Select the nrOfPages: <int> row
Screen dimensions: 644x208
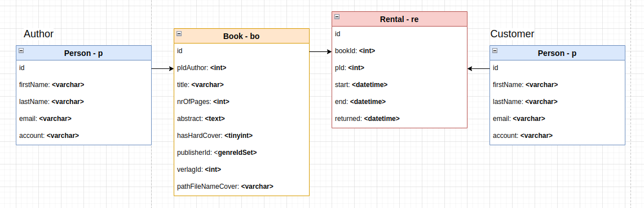[x=241, y=102]
